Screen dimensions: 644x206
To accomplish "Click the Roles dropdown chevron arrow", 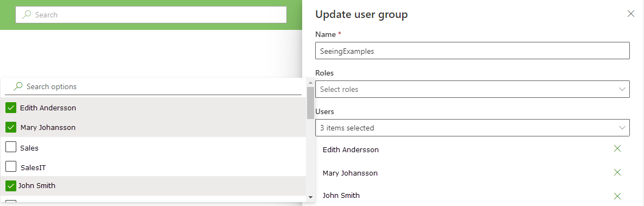I will coord(622,89).
